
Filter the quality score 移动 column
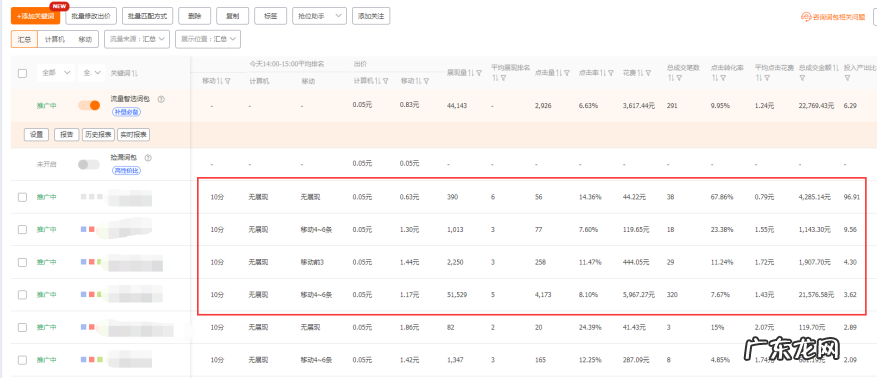(227, 81)
